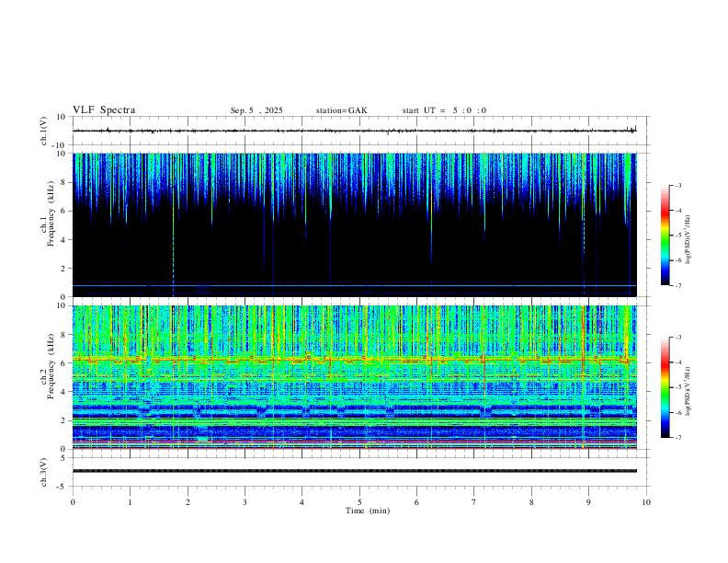Viewport: 728px width, 563px height.
Task: Click time axis tick label "1"
Action: point(130,502)
